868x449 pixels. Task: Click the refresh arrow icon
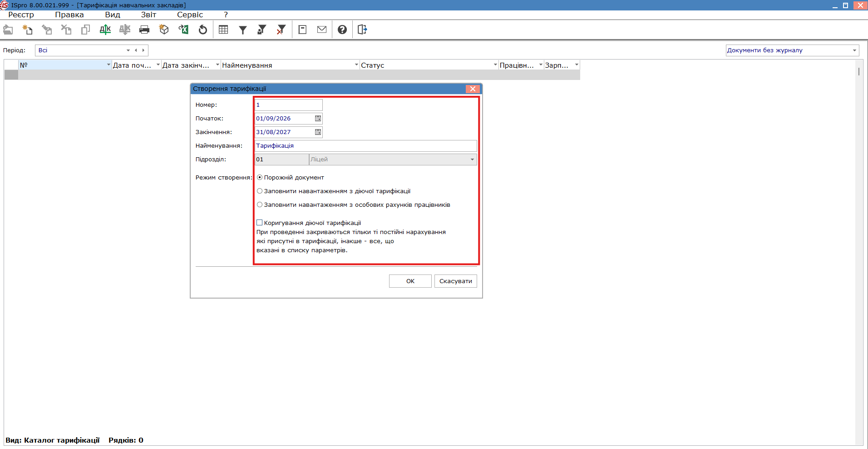point(203,30)
